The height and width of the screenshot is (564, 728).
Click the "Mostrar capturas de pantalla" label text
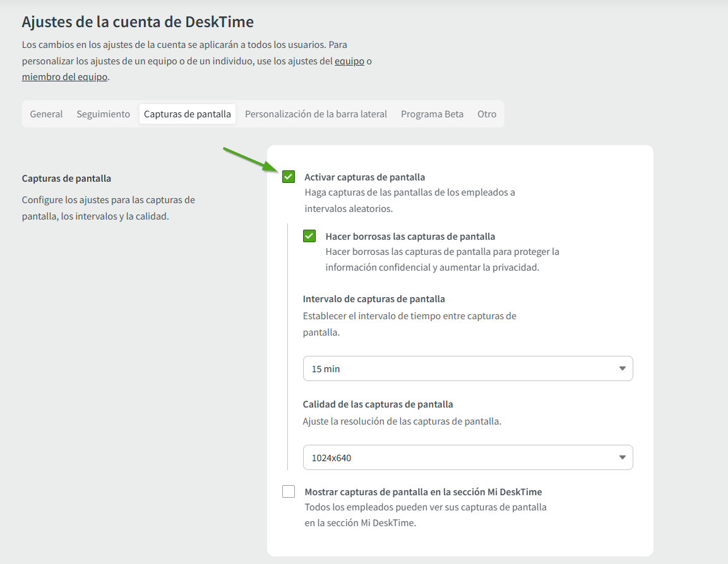423,492
